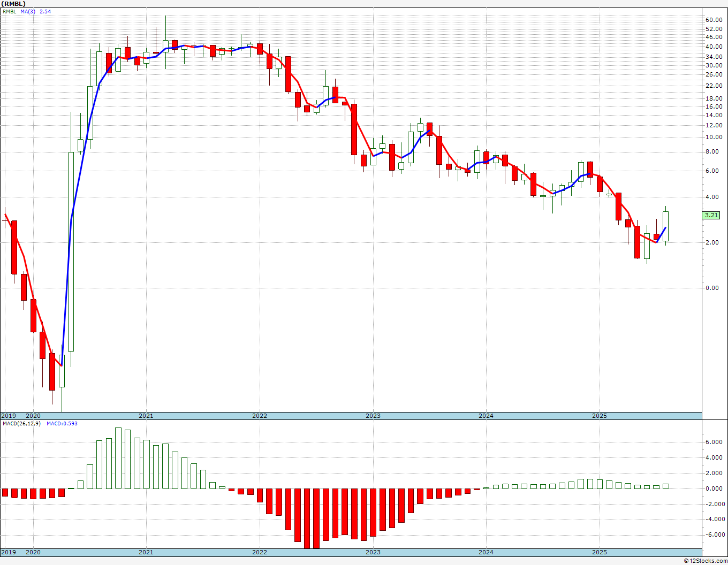Select the 30.00 price axis label
The width and height of the screenshot is (728, 565).
(714, 65)
